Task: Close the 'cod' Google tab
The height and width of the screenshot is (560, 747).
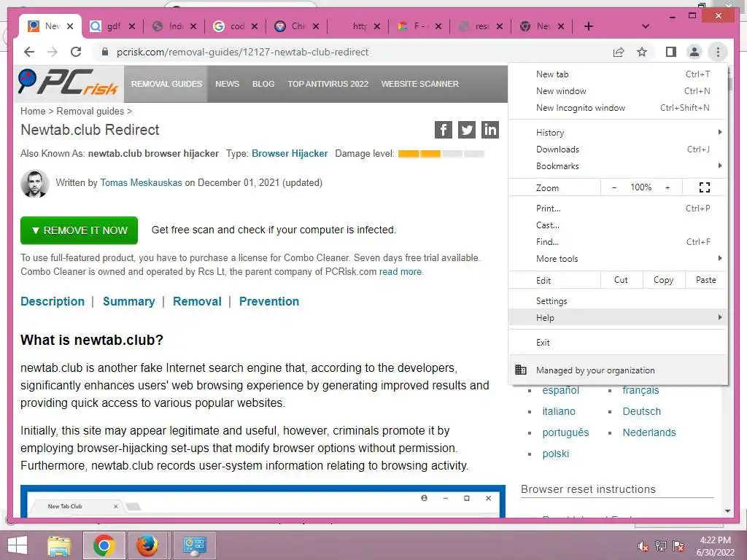Action: pos(255,26)
